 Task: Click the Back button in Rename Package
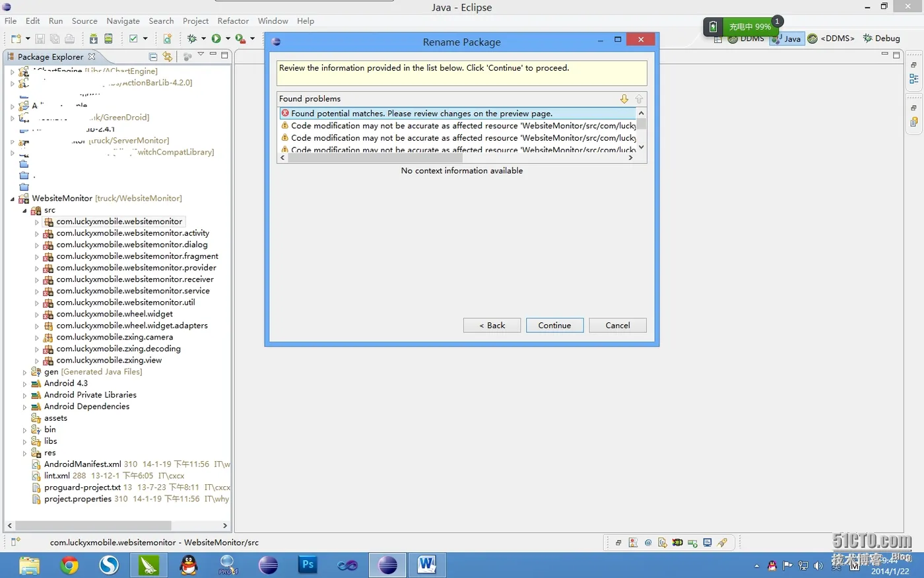(492, 325)
